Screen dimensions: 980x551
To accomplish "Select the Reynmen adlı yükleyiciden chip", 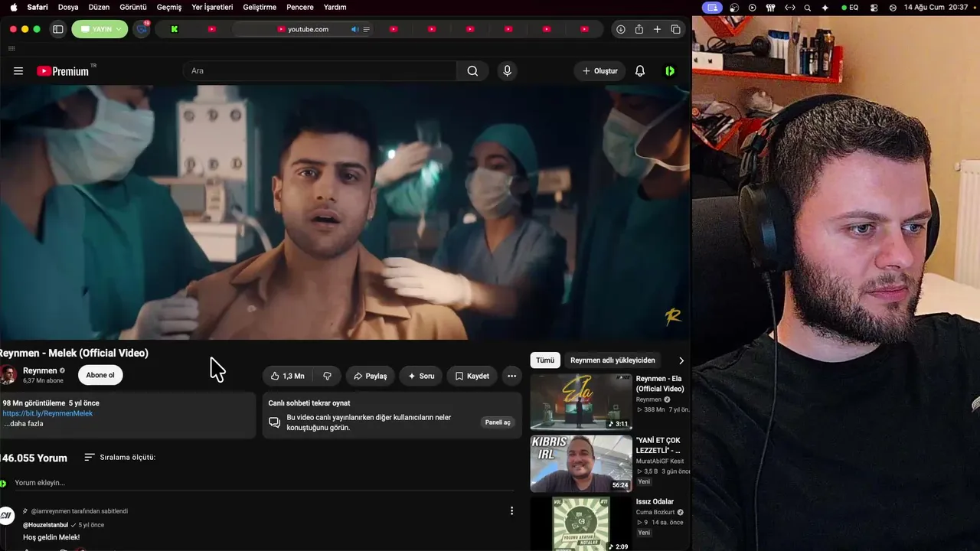I will tap(612, 360).
